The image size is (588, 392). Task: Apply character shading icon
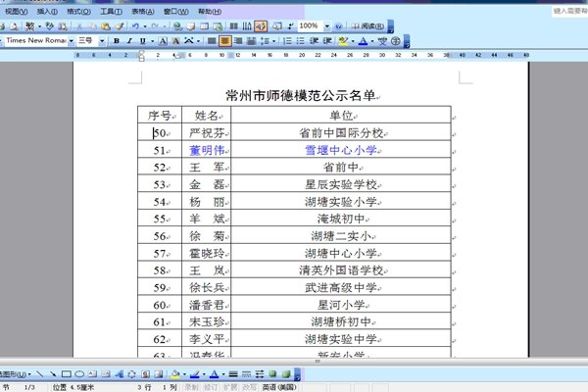click(175, 41)
